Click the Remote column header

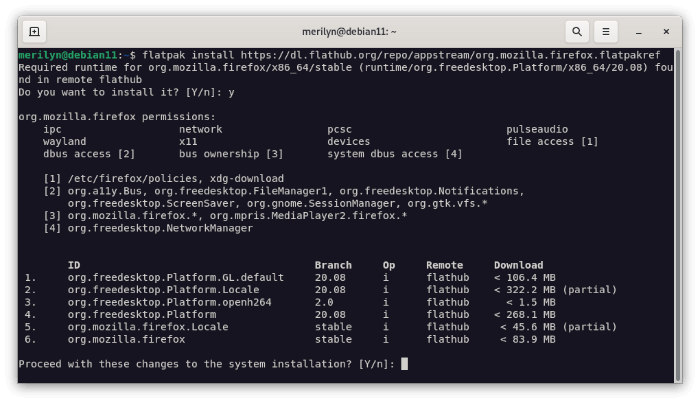click(444, 265)
